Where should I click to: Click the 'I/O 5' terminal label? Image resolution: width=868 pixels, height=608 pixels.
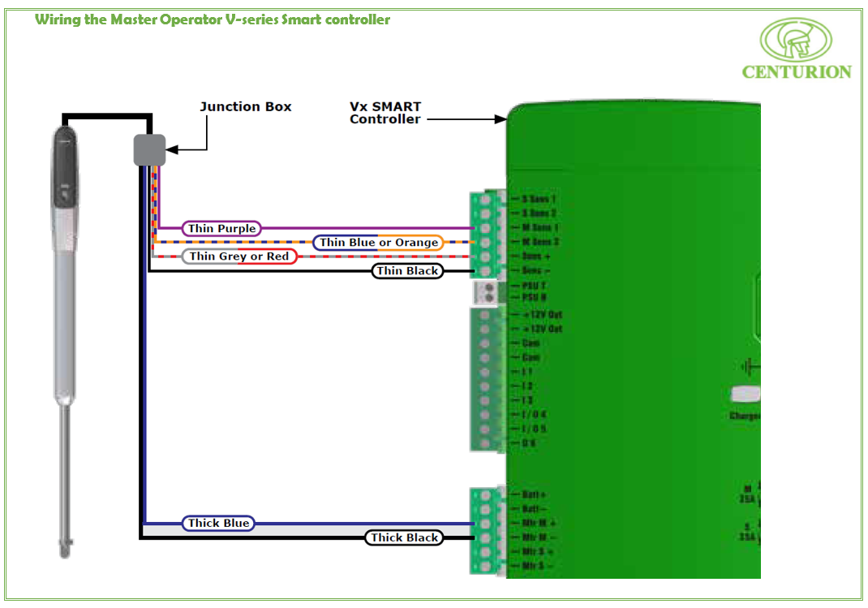click(535, 429)
